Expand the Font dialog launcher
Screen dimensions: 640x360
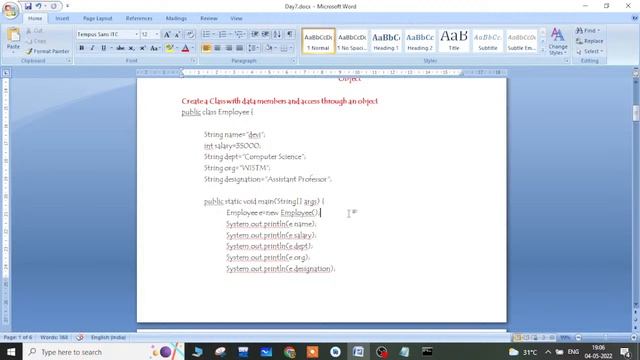tap(193, 61)
